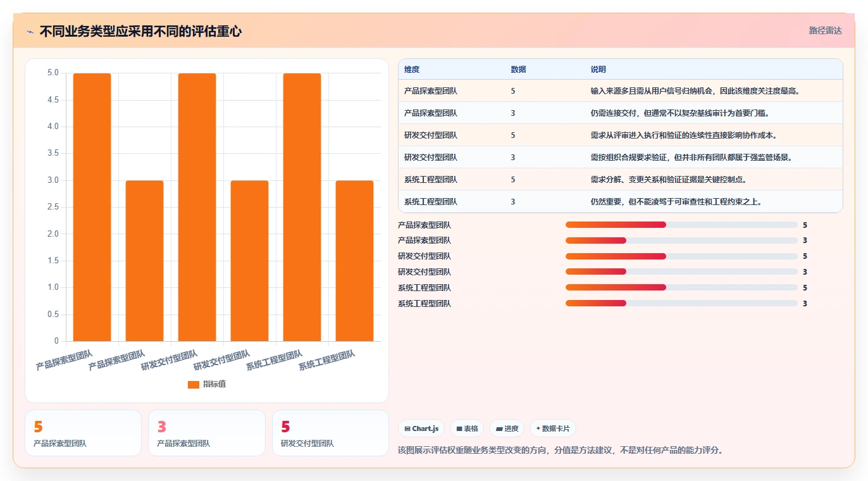Viewport: 868px width, 481px height.
Task: Open the data card showing 3 产品探索型团队
Action: coord(207,433)
